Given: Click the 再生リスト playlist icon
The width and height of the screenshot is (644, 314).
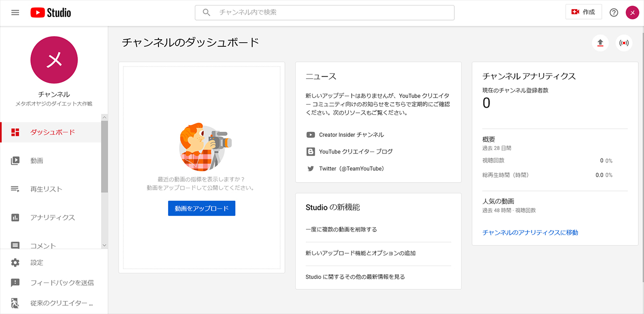Looking at the screenshot, I should [15, 189].
